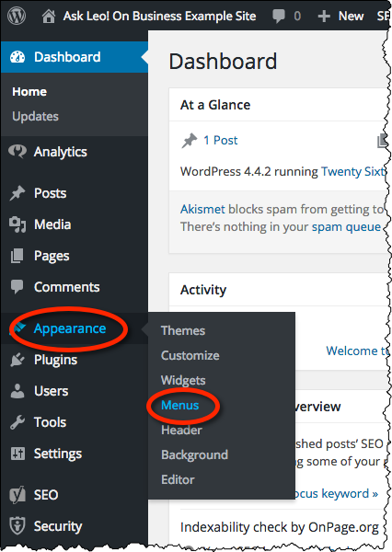The height and width of the screenshot is (552, 392).
Task: Open the spam queue link
Action: tap(346, 226)
